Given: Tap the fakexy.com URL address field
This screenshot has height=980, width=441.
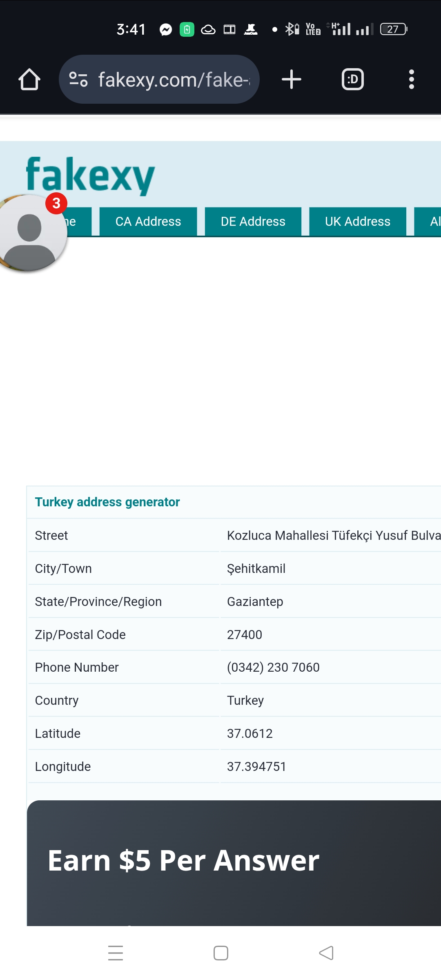Looking at the screenshot, I should point(174,79).
